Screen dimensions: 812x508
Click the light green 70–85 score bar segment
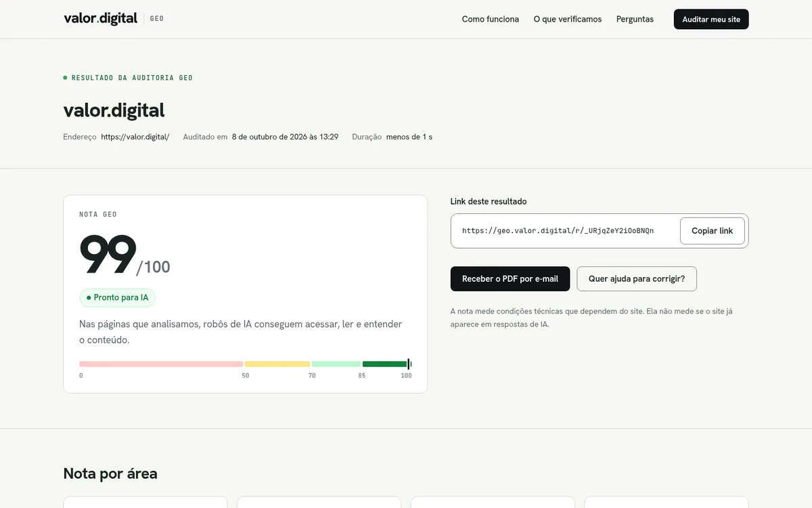336,364
